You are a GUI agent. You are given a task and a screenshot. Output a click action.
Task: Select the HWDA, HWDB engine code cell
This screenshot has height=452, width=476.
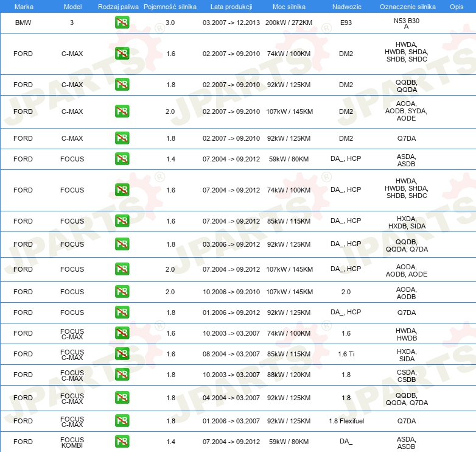tap(407, 334)
